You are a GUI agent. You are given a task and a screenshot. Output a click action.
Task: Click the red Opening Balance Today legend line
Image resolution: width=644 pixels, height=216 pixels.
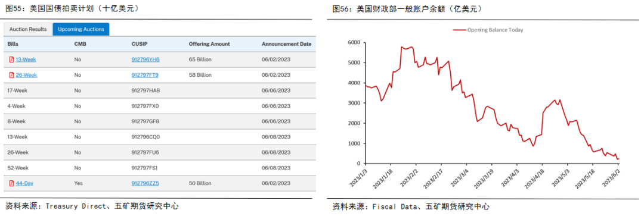click(460, 30)
